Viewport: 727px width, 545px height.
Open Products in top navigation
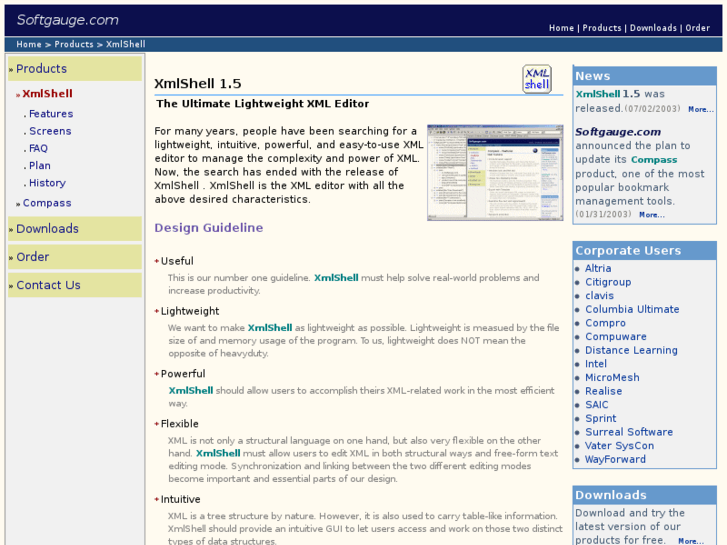[x=602, y=28]
